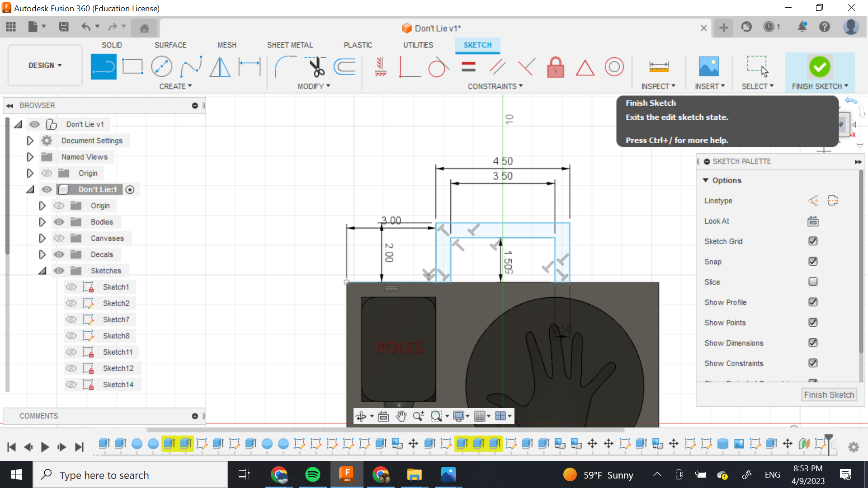Image resolution: width=868 pixels, height=488 pixels.
Task: Select Sketch7 in the browser
Action: [116, 319]
